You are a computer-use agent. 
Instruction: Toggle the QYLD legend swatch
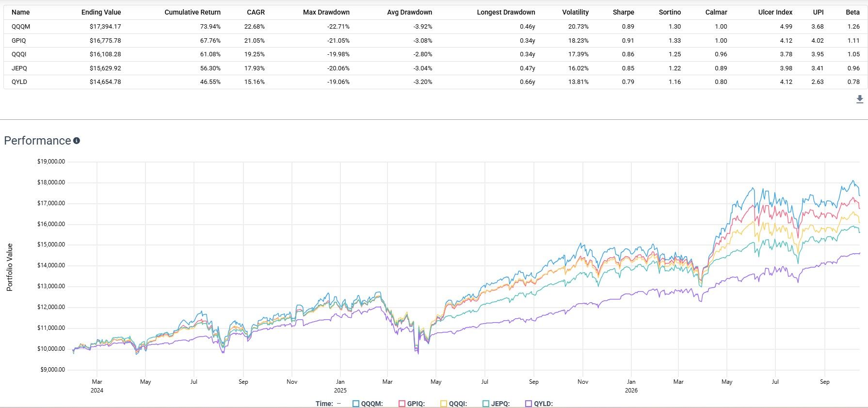529,403
